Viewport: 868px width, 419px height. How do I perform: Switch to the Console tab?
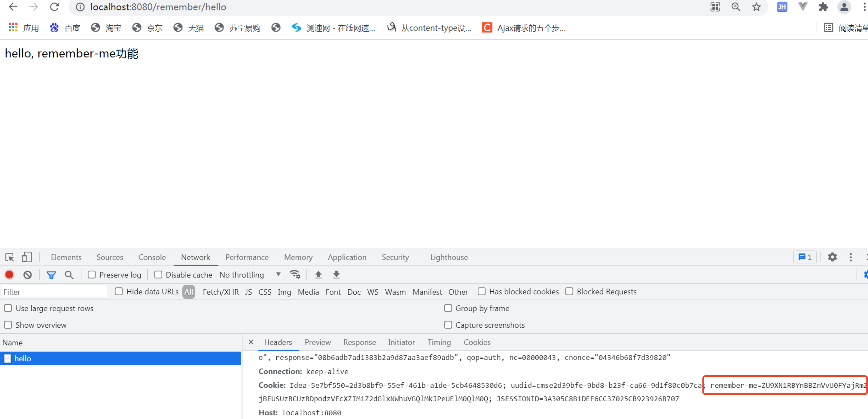[x=152, y=257]
